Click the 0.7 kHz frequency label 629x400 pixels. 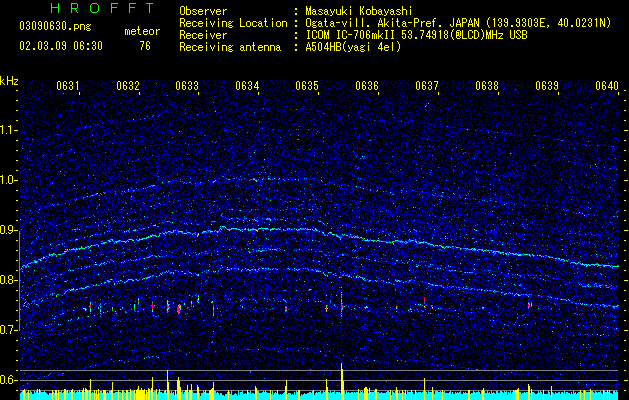[x=7, y=330]
